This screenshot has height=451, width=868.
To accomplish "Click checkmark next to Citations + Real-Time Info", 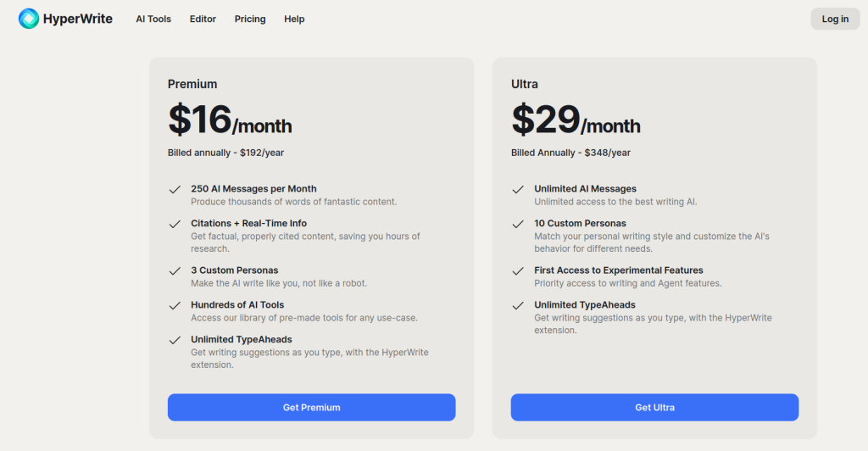I will (175, 224).
